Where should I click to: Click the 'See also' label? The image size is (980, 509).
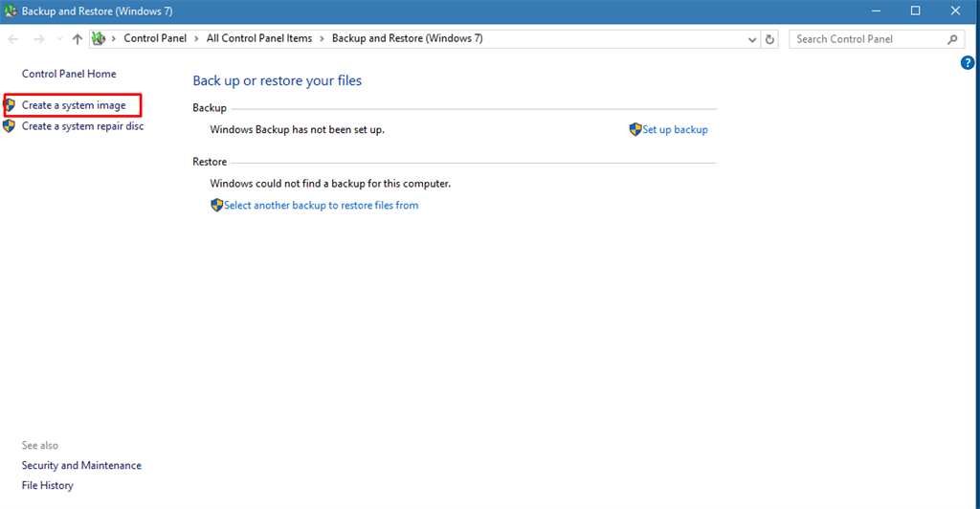coord(40,445)
